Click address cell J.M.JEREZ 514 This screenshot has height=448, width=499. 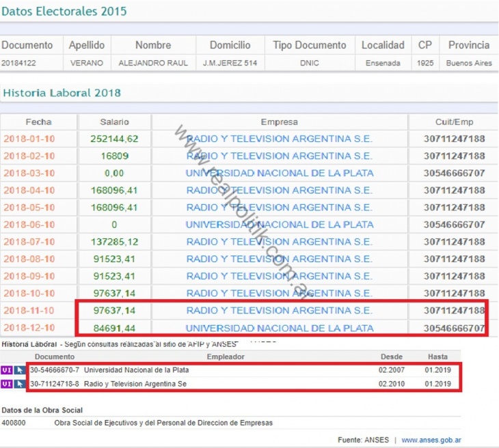230,63
